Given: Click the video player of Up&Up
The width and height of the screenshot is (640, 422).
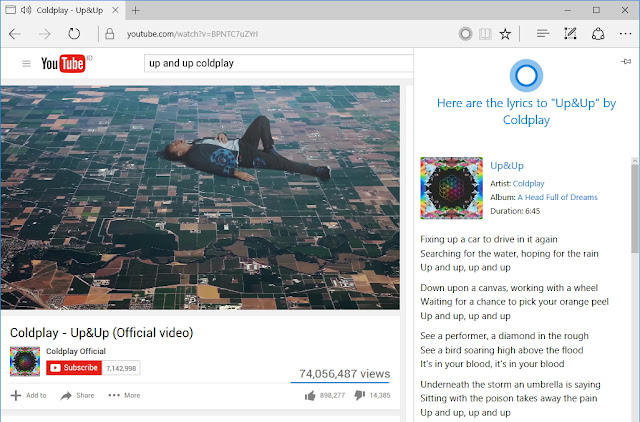Looking at the screenshot, I should (200, 197).
